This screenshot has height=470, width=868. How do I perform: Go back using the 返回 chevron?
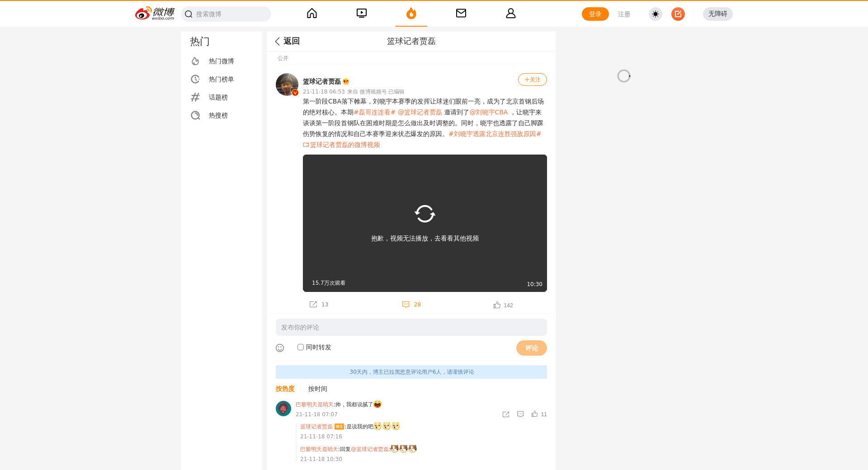click(x=278, y=42)
